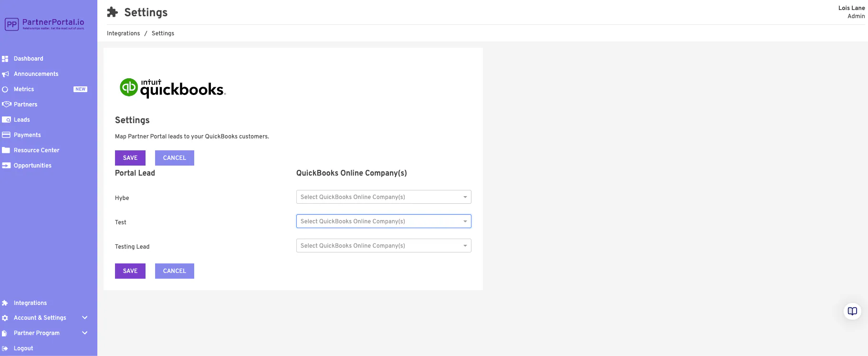Go to Announcements page
868x356 pixels.
[x=36, y=74]
